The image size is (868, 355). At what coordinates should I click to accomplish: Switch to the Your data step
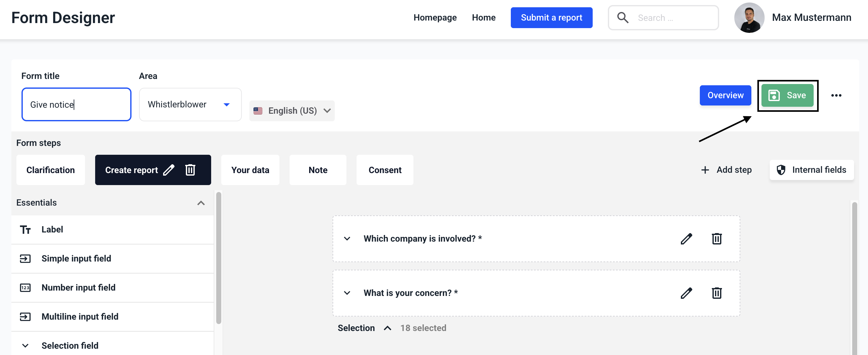250,170
